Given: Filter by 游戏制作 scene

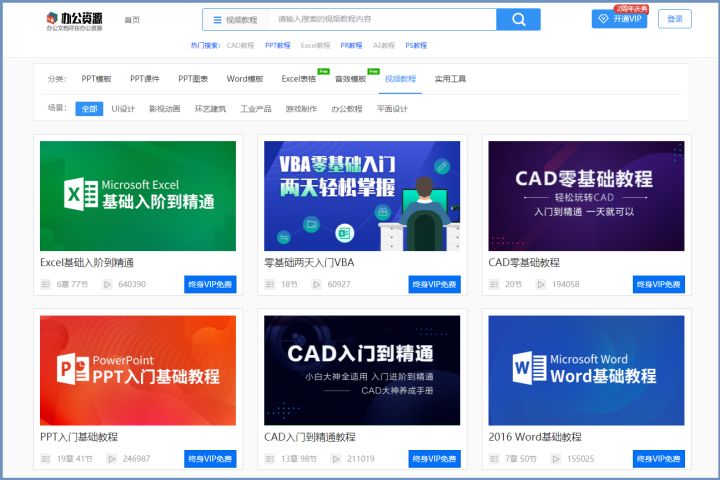Looking at the screenshot, I should coord(301,109).
